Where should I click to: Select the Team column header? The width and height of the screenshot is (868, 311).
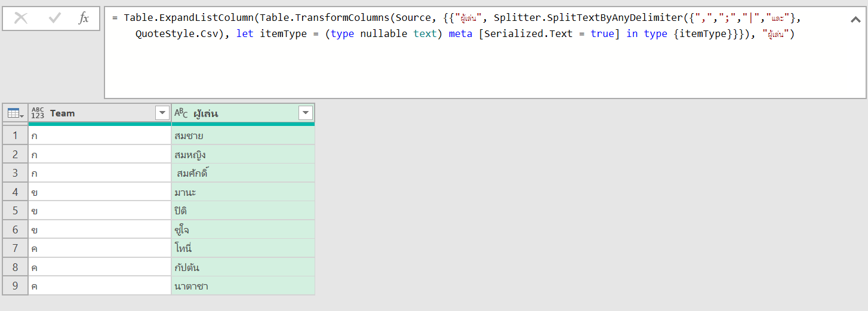pyautogui.click(x=100, y=113)
